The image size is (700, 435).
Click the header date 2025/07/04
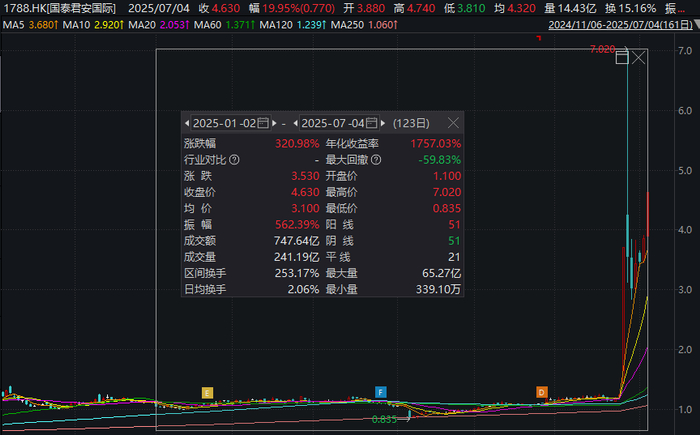coord(159,8)
